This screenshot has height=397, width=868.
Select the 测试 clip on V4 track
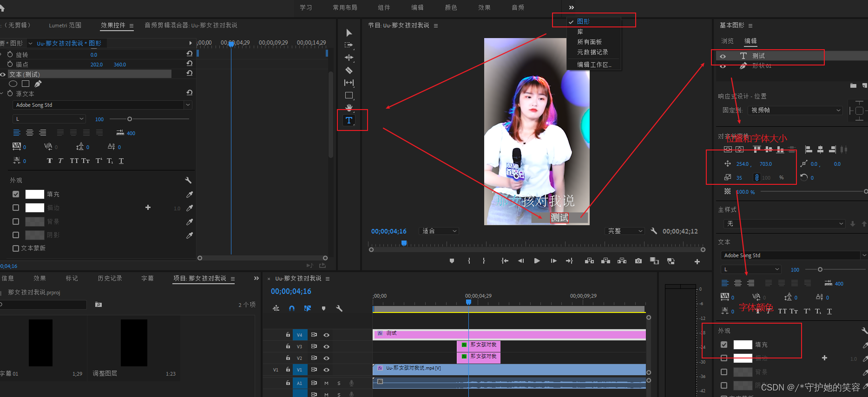509,334
